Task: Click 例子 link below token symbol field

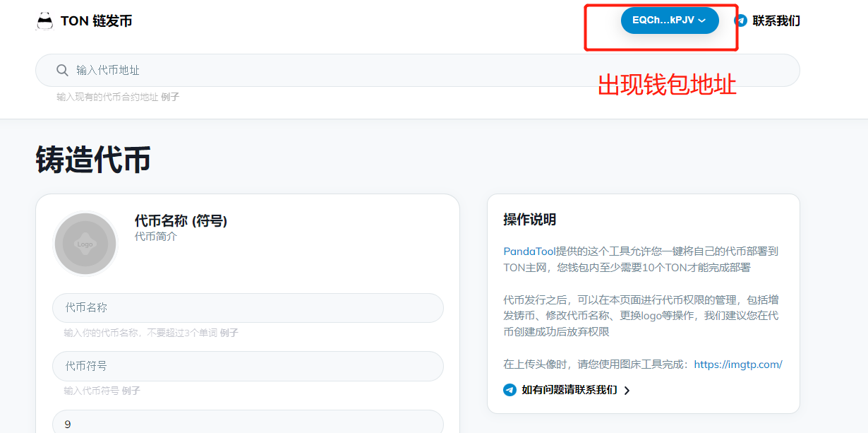Action: pos(131,391)
